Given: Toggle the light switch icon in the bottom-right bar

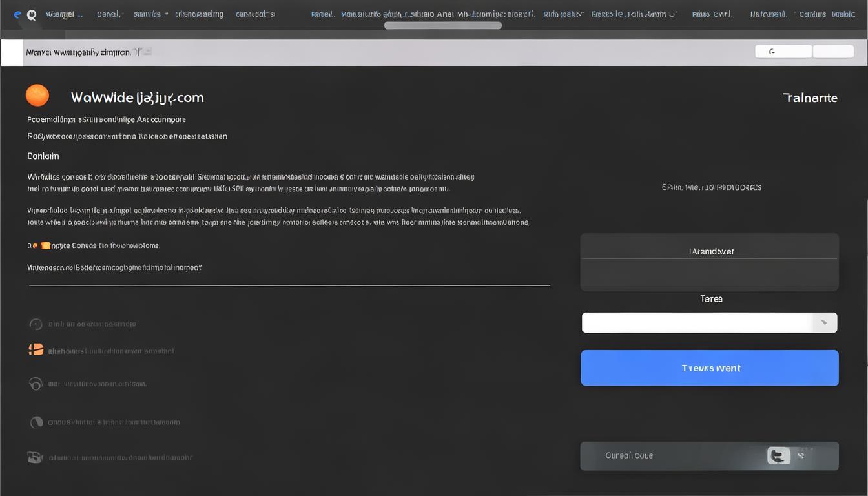Looking at the screenshot, I should point(778,456).
